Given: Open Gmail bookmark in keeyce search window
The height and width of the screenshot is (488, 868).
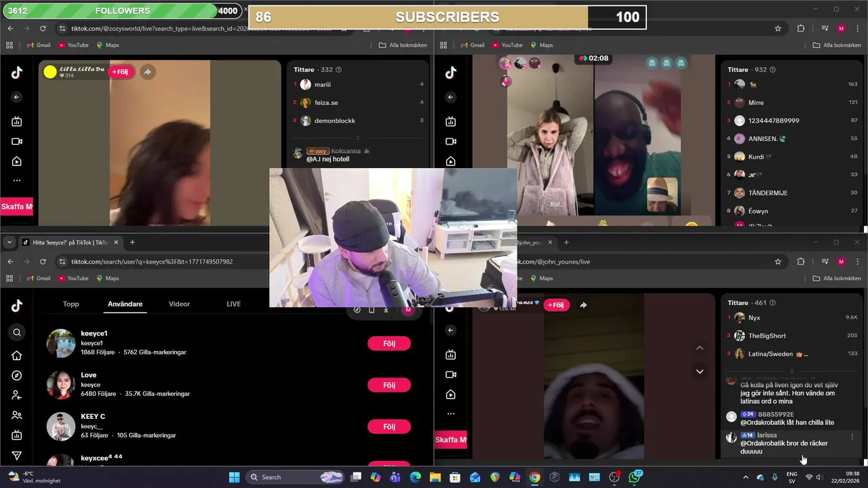Looking at the screenshot, I should pos(39,279).
